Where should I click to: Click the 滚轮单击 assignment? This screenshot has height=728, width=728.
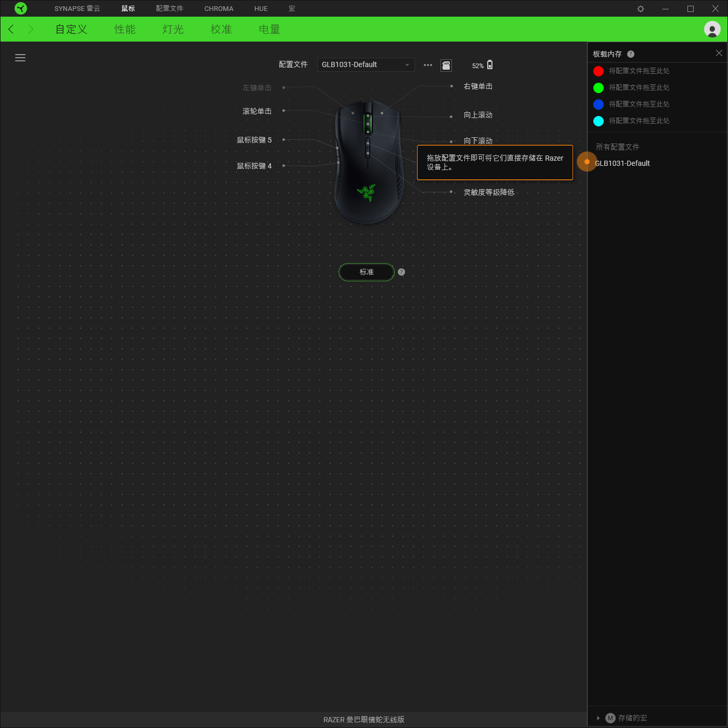(x=257, y=111)
